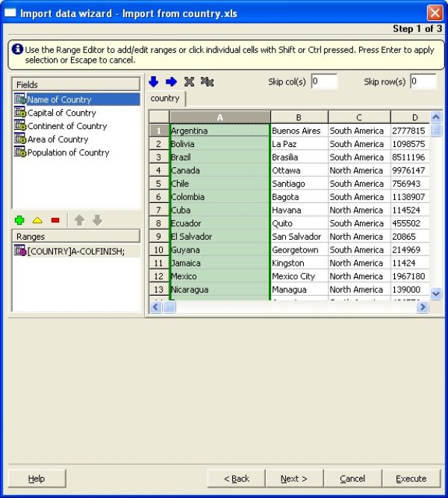Select the Capital of Country field
The image size is (448, 498).
pyautogui.click(x=61, y=113)
